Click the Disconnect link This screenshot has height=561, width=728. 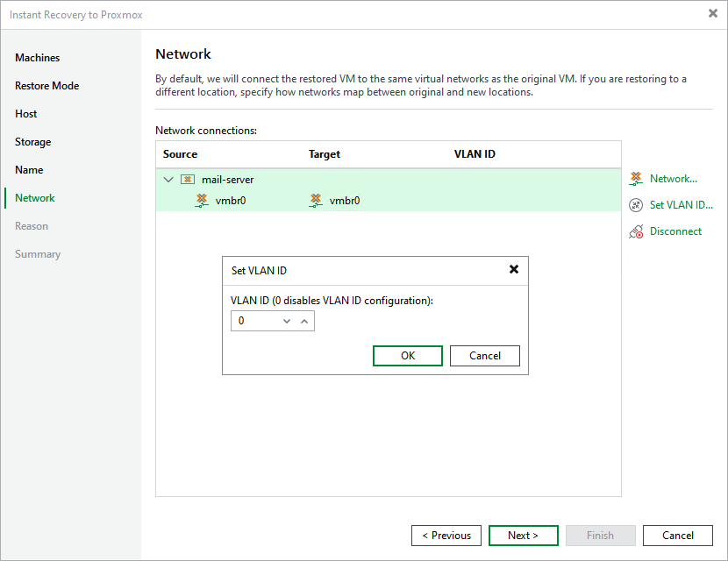coord(675,231)
